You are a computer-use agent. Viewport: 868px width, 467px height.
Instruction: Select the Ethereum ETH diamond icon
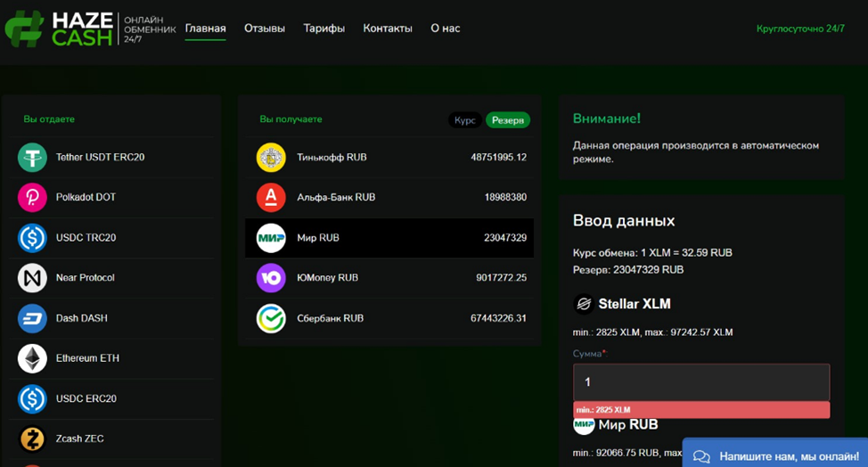[x=32, y=358]
